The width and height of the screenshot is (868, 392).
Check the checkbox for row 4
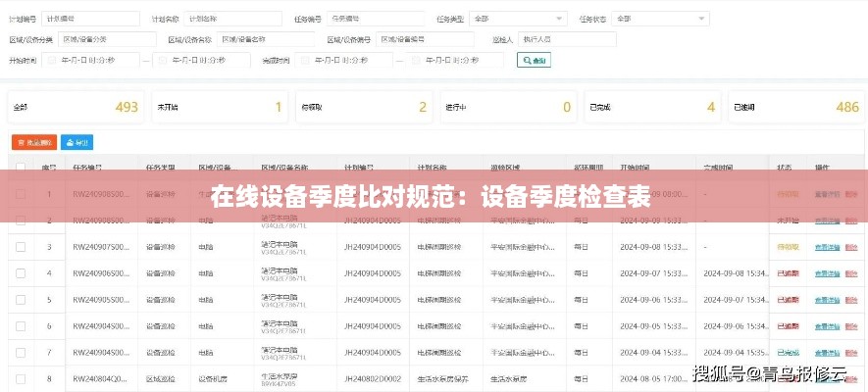pos(21,273)
